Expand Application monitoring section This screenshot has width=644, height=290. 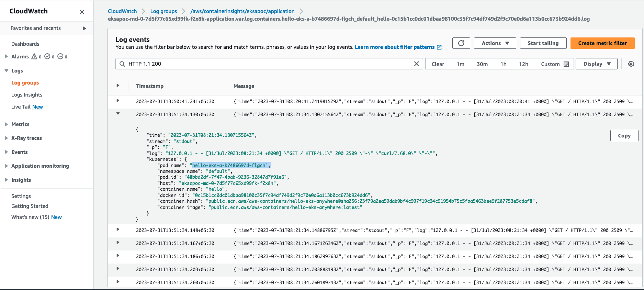tap(6, 166)
